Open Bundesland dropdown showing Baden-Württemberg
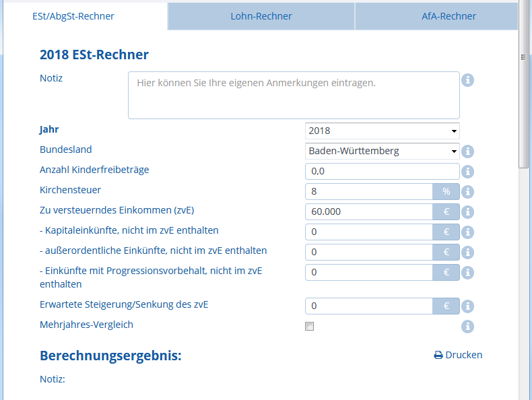The image size is (532, 400). click(x=383, y=151)
